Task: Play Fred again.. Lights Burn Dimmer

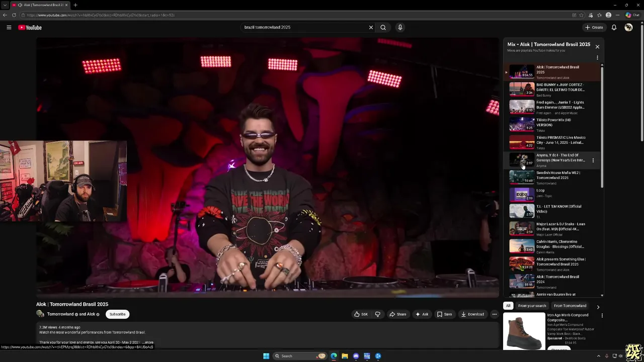Action: 552,107
